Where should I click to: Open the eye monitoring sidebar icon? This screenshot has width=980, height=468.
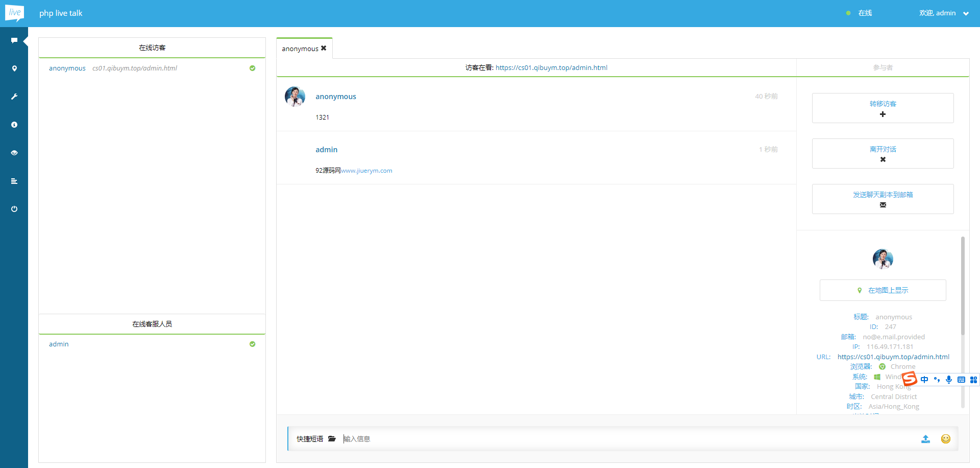tap(14, 153)
